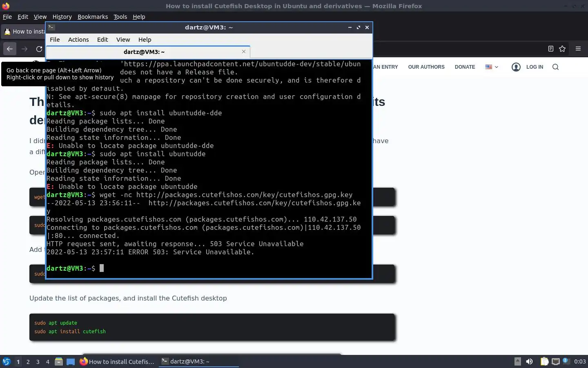The image size is (588, 368).
Task: Maximize the terminal window
Action: tap(359, 27)
